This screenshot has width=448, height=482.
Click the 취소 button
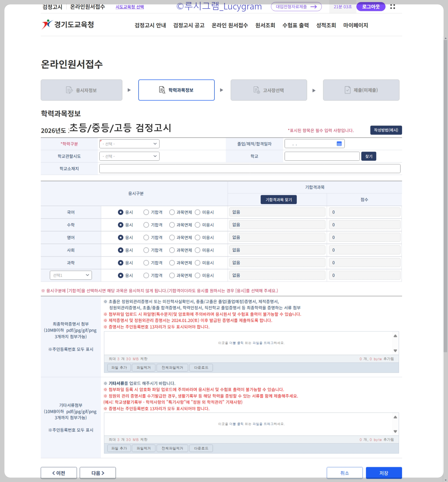345,473
